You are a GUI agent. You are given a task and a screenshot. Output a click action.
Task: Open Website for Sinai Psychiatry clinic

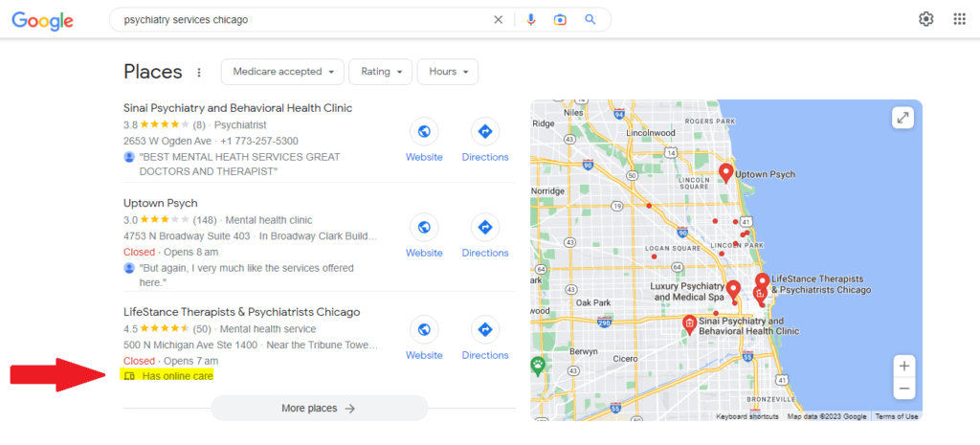pyautogui.click(x=424, y=140)
